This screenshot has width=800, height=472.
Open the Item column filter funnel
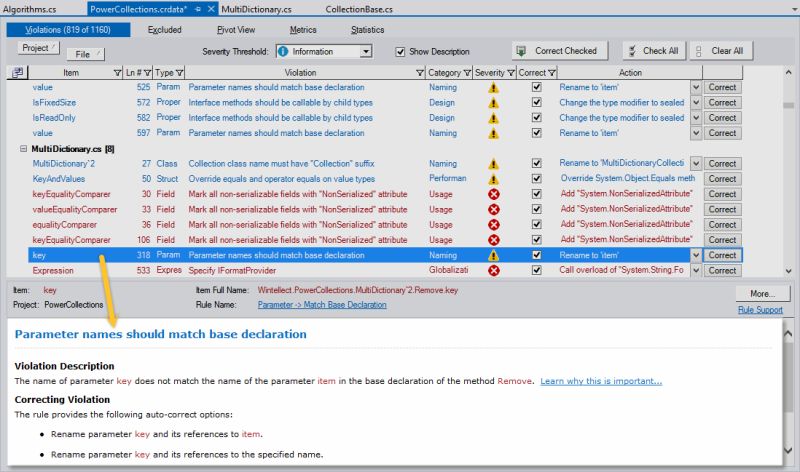[x=117, y=73]
